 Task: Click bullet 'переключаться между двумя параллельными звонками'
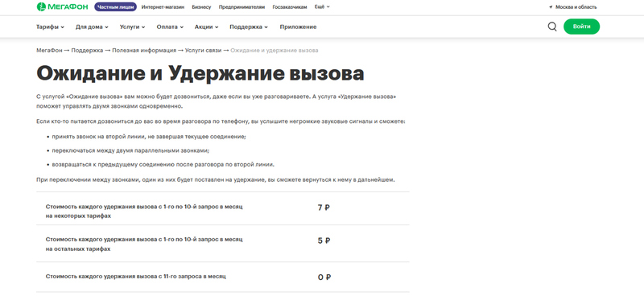click(x=130, y=150)
